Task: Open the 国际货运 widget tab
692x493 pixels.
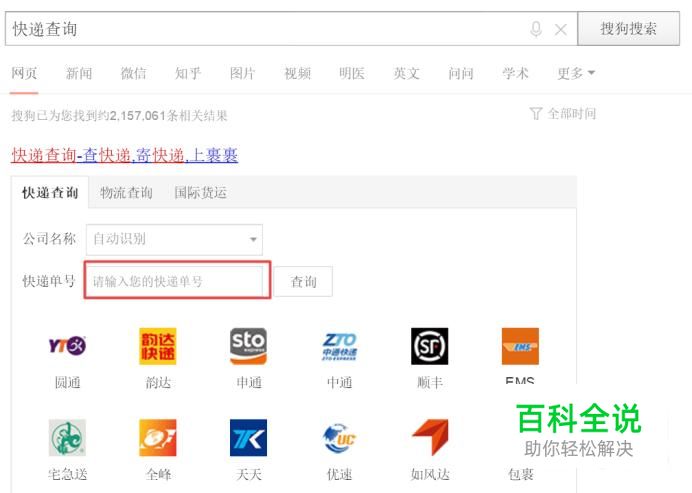Action: (x=200, y=192)
